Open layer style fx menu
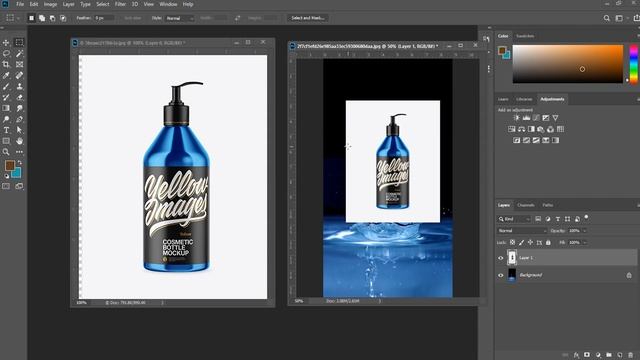640x360 pixels. [576, 355]
